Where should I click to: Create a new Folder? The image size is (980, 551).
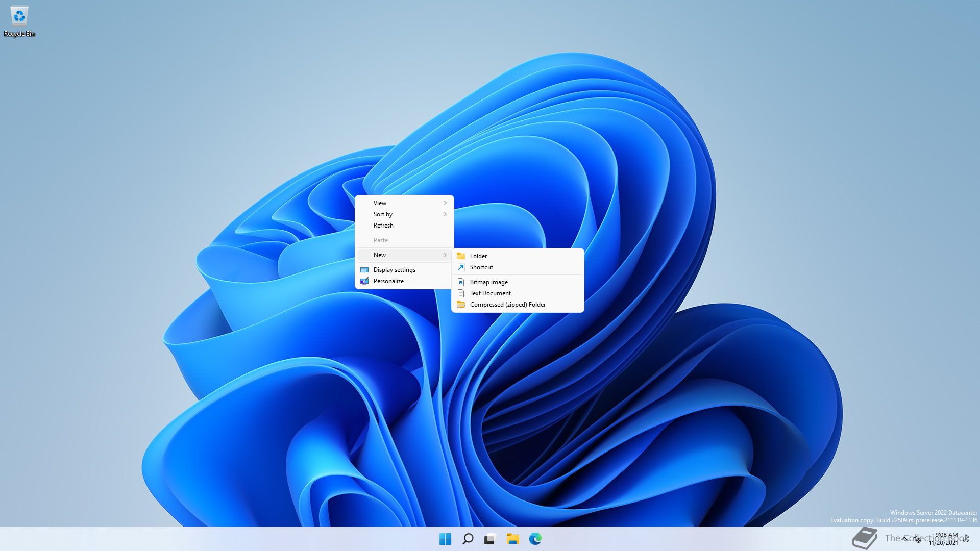478,256
